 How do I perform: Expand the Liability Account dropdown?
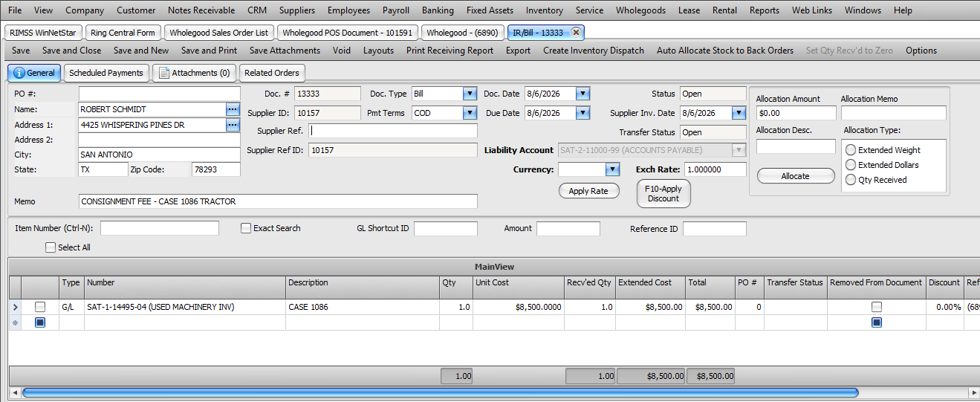coord(739,150)
